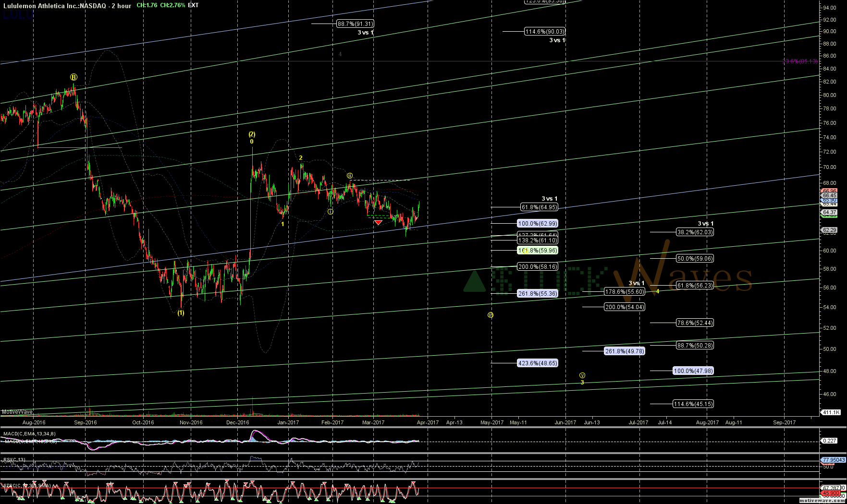Select the 114.6%(45.15) retracement label
Image resolution: width=847 pixels, height=504 pixels.
pyautogui.click(x=693, y=404)
